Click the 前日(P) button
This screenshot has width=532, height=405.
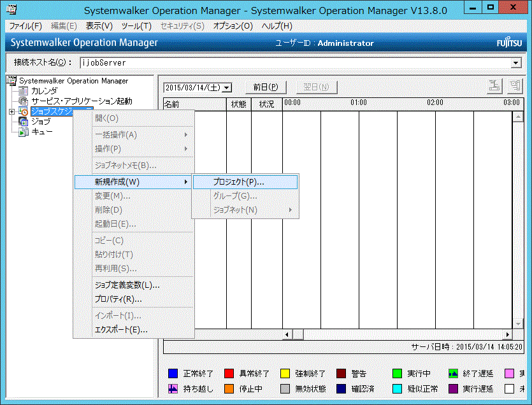point(266,87)
